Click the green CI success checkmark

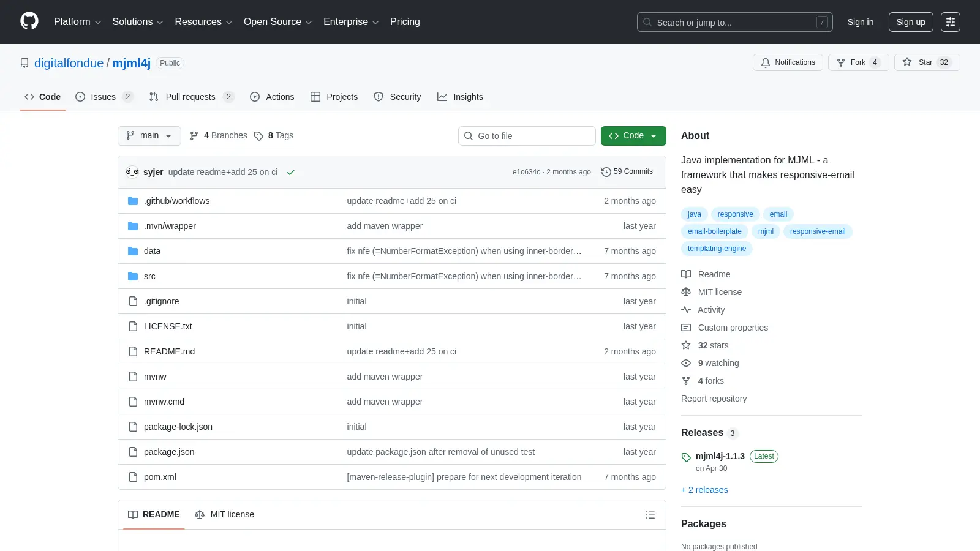click(x=291, y=172)
